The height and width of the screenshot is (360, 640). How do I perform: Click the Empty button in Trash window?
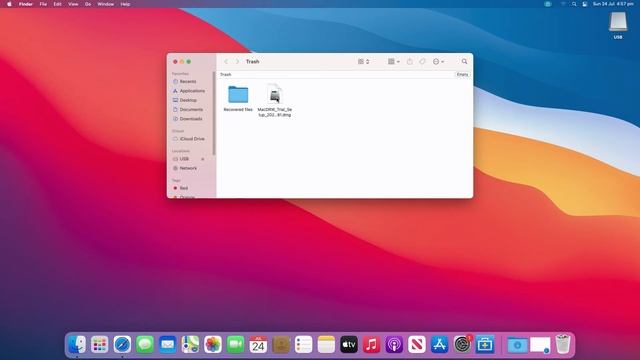pyautogui.click(x=462, y=74)
